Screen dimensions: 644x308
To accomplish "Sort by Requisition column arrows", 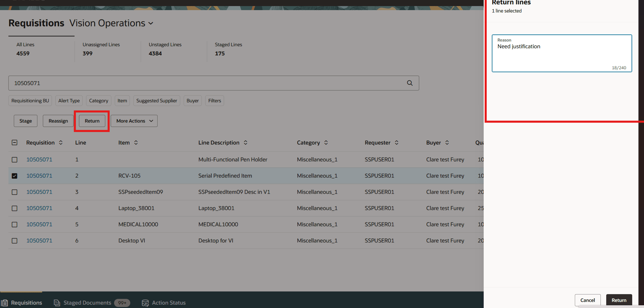I will 61,142.
